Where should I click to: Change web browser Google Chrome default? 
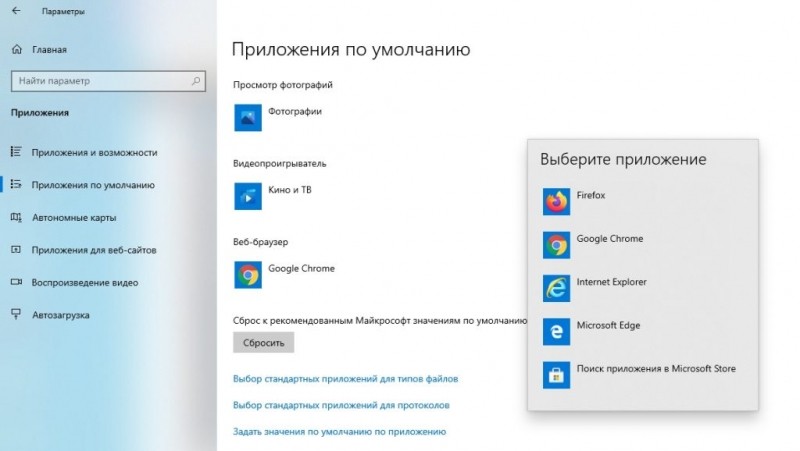pos(302,268)
